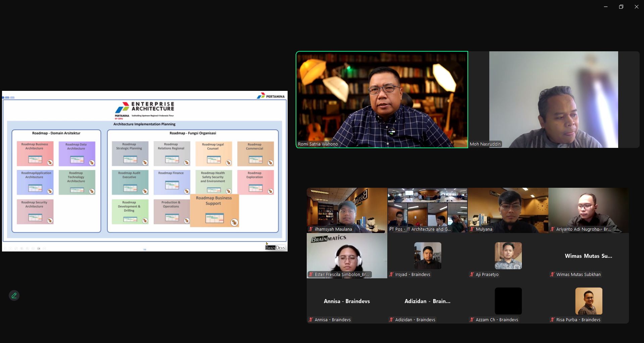This screenshot has width=644, height=343.
Task: Click the green annotate pencil button
Action: pos(14,295)
